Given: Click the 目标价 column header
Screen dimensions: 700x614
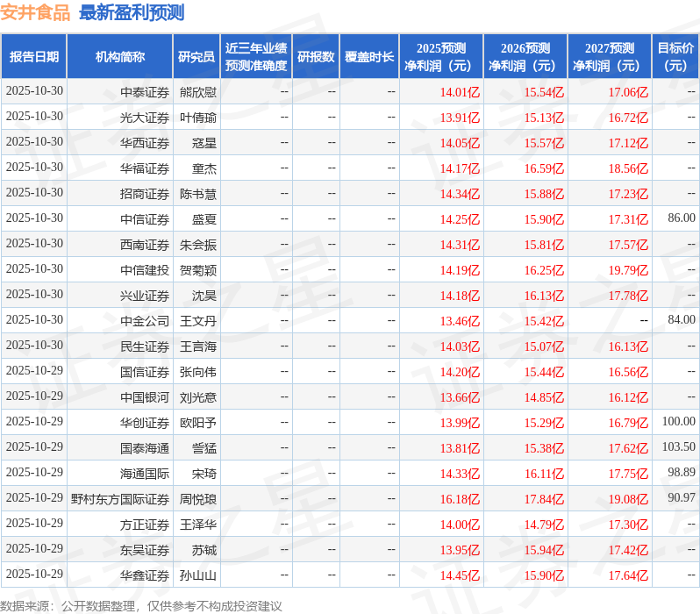Looking at the screenshot, I should [x=675, y=57].
